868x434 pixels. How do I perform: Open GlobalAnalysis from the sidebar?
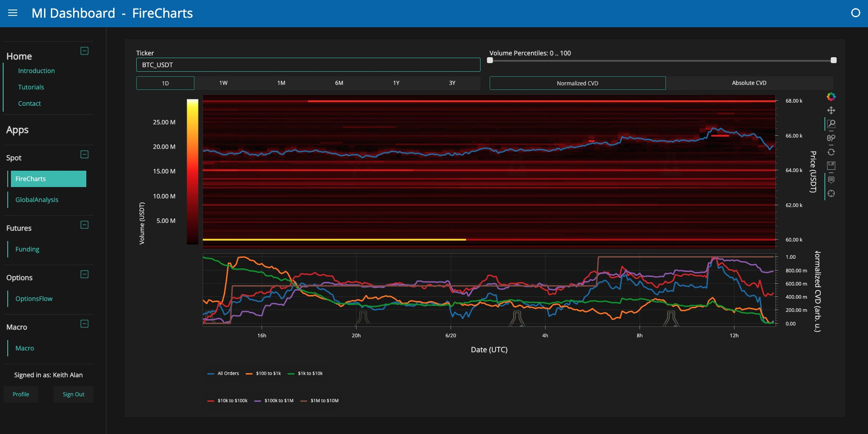point(37,200)
